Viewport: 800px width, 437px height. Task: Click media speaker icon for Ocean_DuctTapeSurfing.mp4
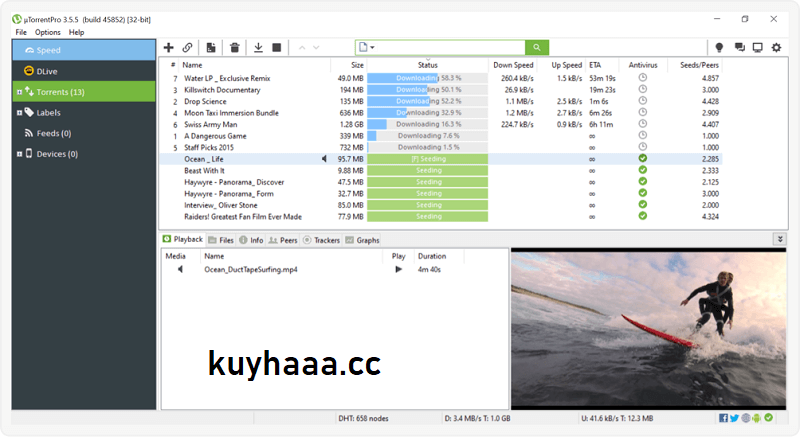tap(180, 269)
